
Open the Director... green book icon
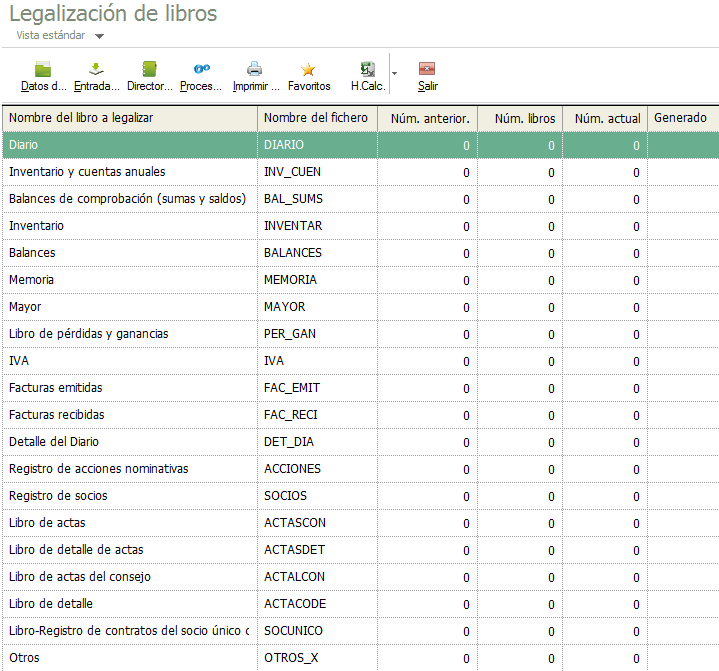(149, 69)
